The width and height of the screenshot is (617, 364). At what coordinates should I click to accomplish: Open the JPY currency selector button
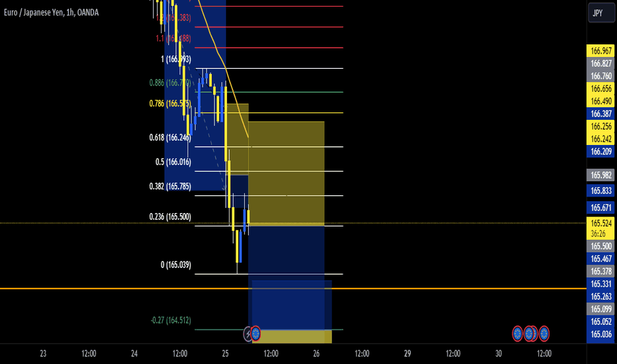(x=600, y=13)
